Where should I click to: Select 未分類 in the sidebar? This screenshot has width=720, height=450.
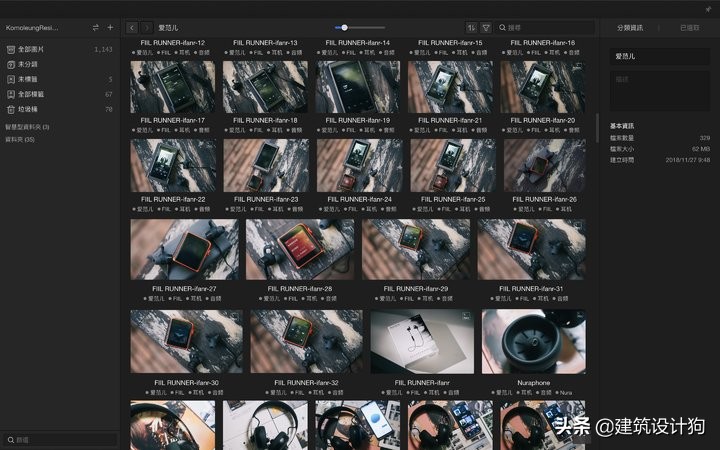[x=29, y=64]
